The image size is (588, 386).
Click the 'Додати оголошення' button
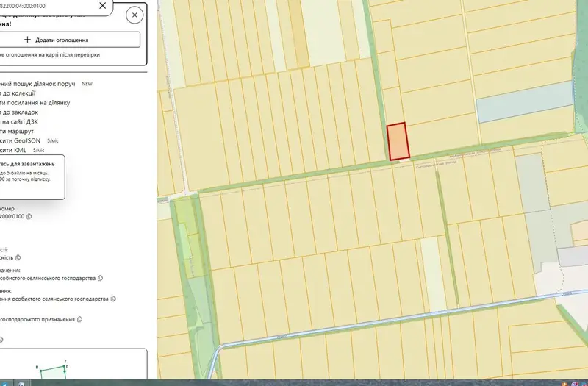point(68,40)
